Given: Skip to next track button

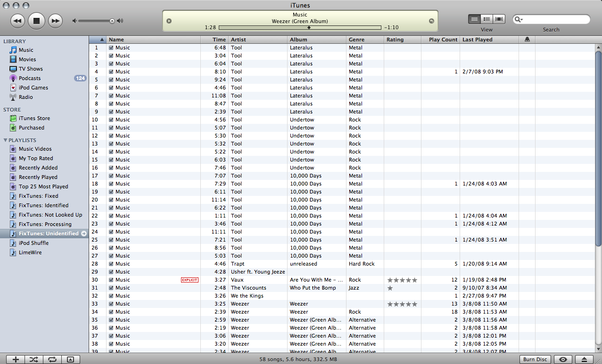Looking at the screenshot, I should click(x=55, y=21).
